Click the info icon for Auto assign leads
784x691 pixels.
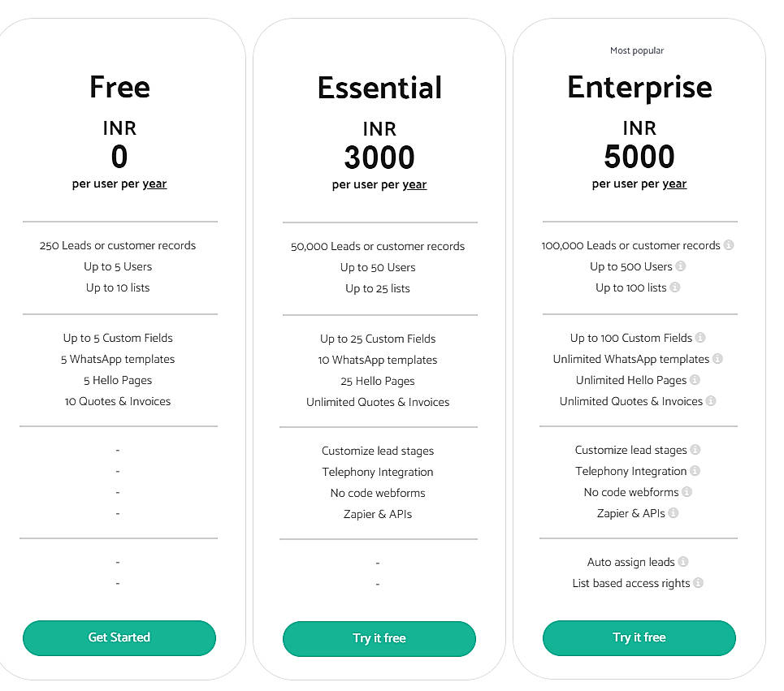click(x=682, y=561)
